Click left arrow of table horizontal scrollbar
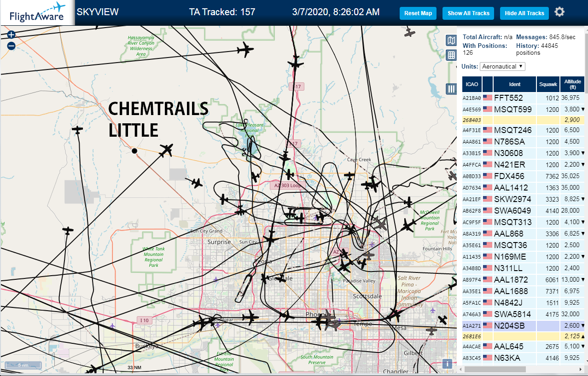This screenshot has width=588, height=376. tap(460, 369)
